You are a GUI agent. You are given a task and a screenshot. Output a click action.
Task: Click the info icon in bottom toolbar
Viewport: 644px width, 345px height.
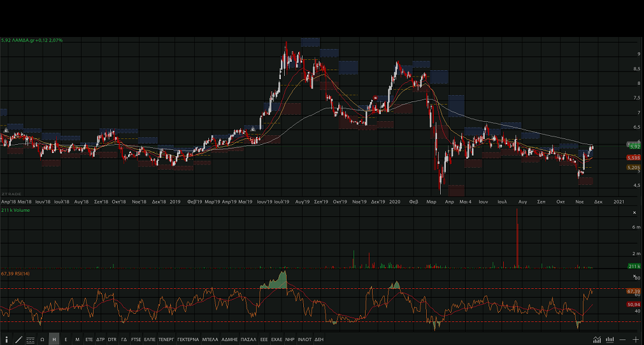6,339
